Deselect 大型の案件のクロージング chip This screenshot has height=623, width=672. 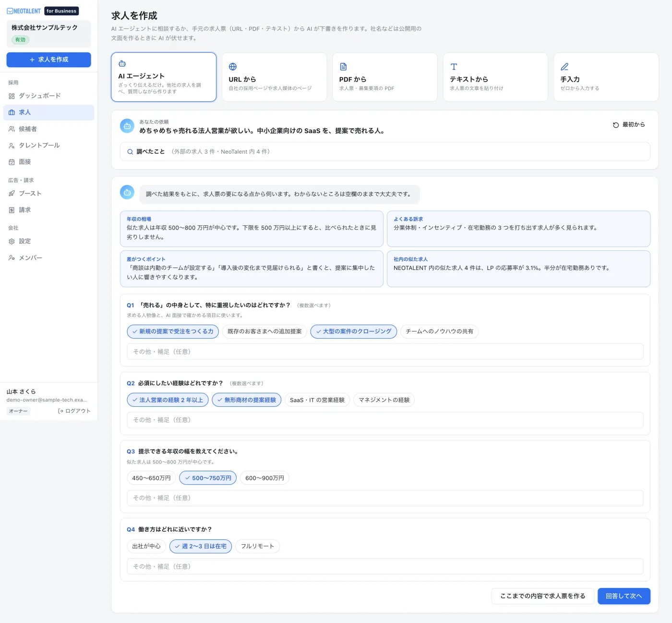pos(354,331)
